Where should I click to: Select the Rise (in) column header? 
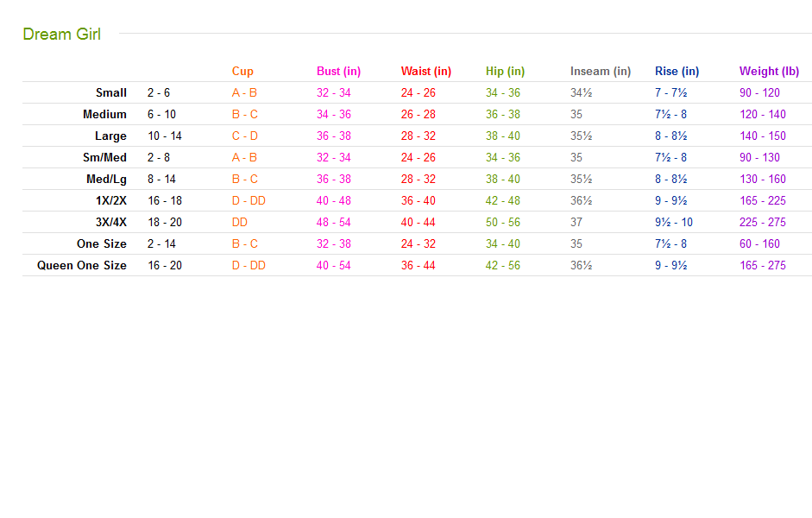677,72
